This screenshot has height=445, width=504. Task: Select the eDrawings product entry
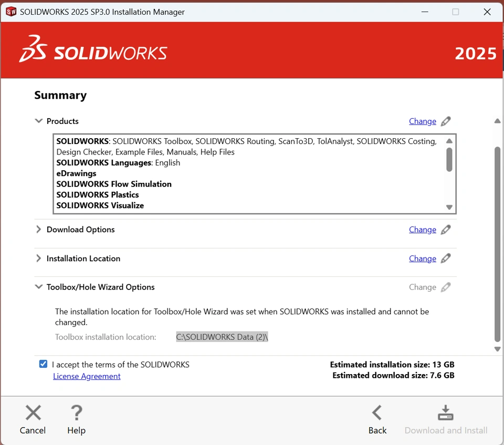point(76,173)
